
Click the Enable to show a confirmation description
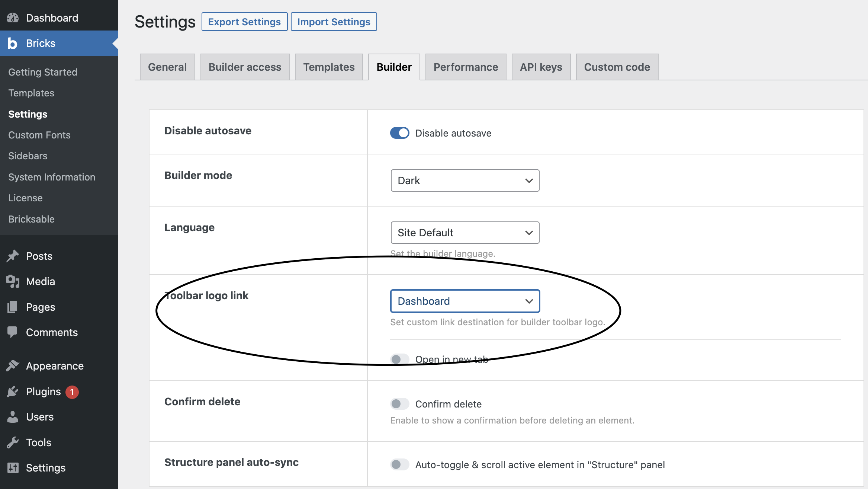[512, 421]
